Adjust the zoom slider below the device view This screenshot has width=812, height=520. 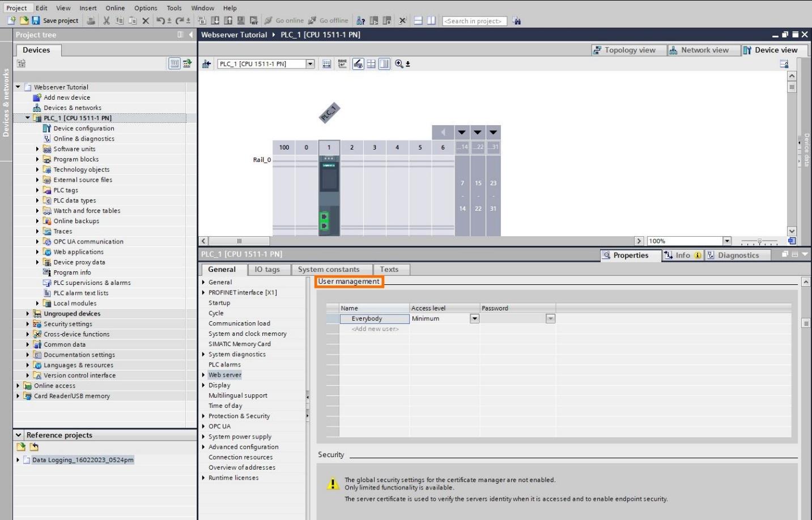759,241
